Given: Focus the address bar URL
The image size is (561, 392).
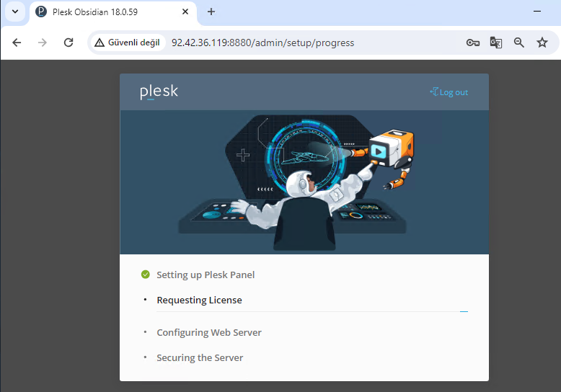Looking at the screenshot, I should (262, 43).
